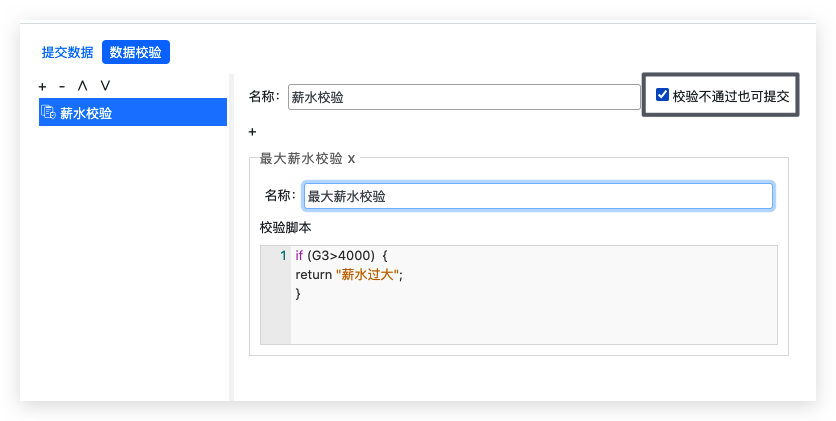Click the 最大薪水校验 group legend title
The width and height of the screenshot is (836, 421).
tap(301, 158)
